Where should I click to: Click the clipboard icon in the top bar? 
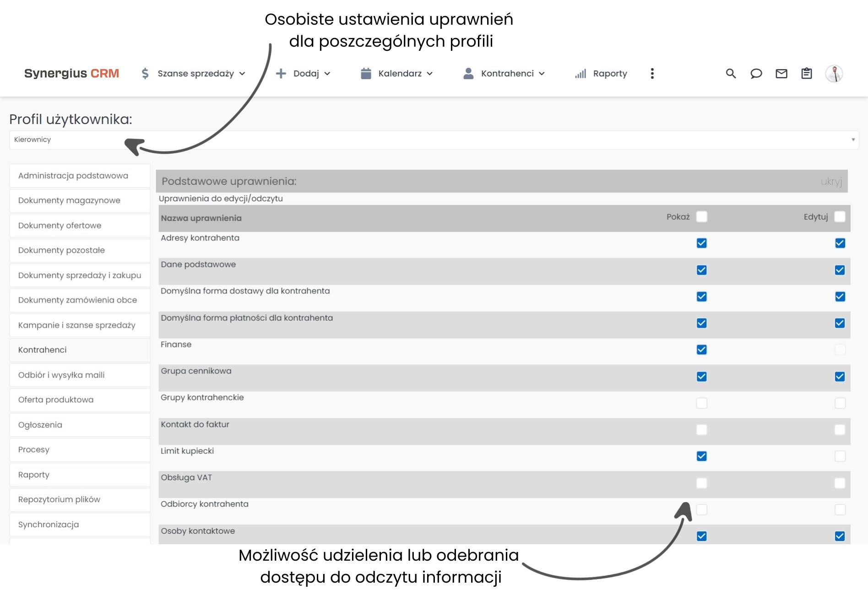click(x=807, y=73)
